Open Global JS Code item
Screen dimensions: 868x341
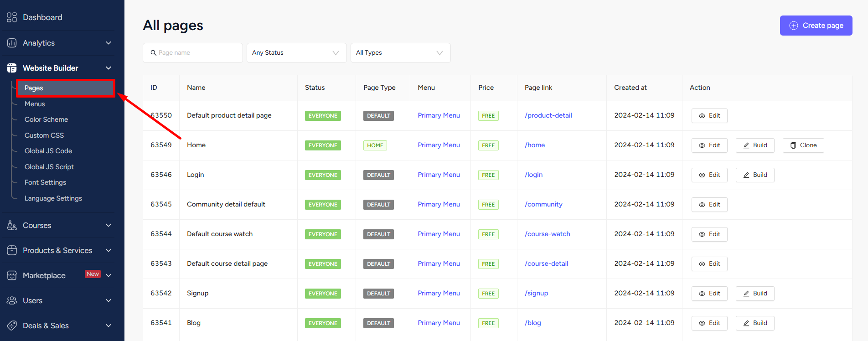(48, 151)
